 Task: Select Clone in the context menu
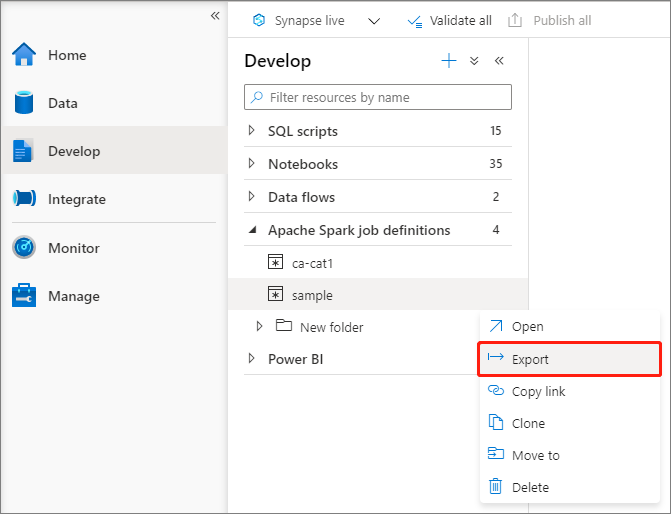click(528, 423)
